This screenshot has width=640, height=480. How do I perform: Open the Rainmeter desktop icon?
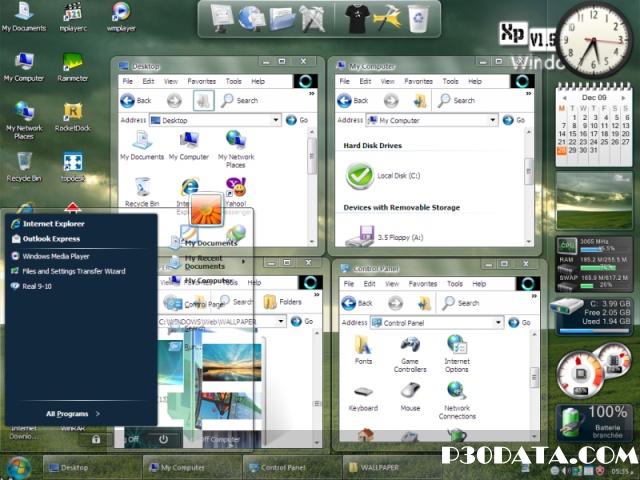pos(72,62)
